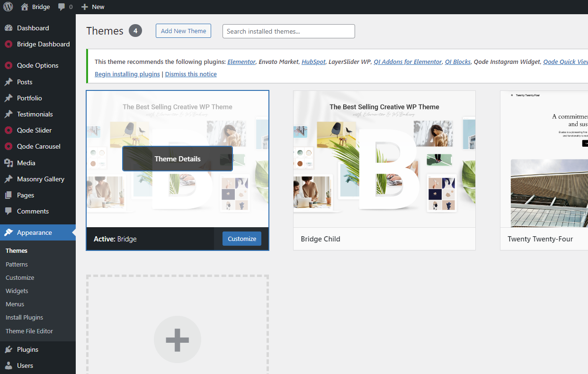This screenshot has height=374, width=588.
Task: Click Begin installing plugins link
Action: 127,74
